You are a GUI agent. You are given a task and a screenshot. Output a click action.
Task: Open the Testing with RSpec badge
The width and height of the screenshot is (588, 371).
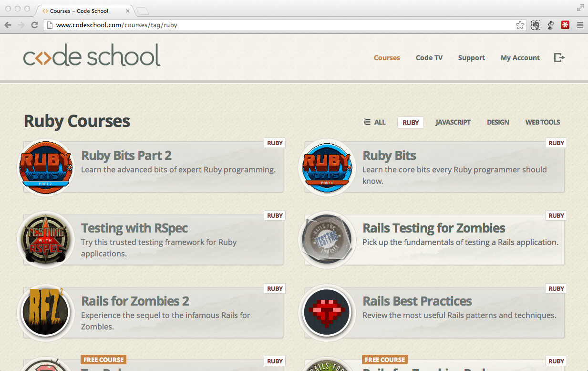(x=46, y=240)
